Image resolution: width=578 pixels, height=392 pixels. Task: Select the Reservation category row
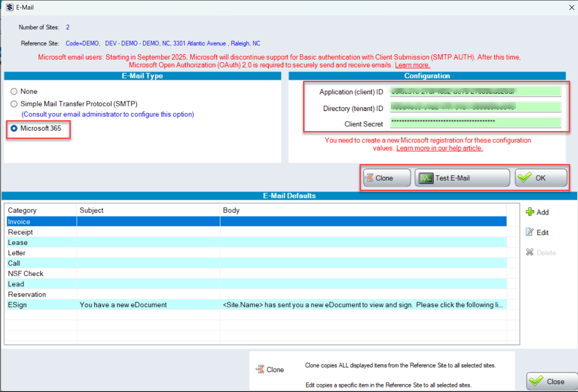tap(256, 294)
